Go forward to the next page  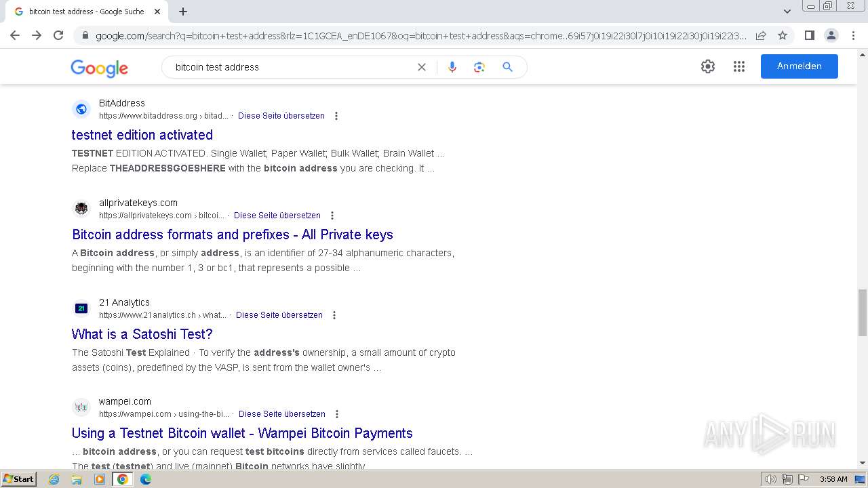tap(37, 35)
